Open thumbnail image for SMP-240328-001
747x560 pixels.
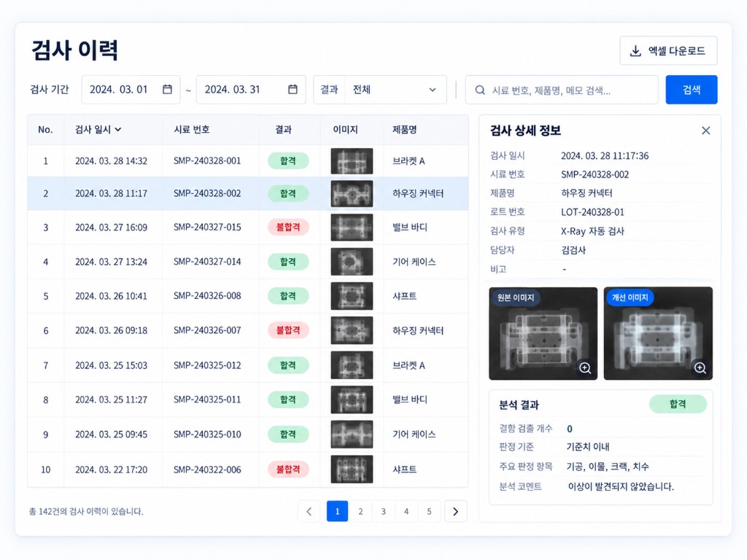(x=352, y=161)
